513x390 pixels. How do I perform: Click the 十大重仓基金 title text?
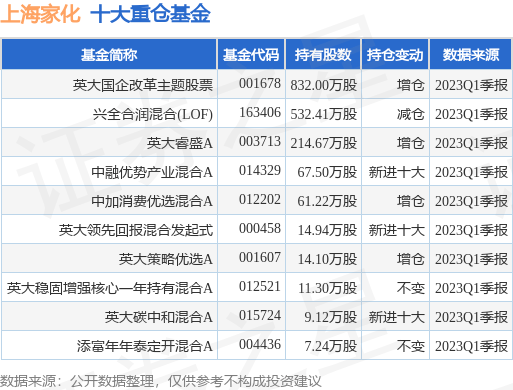(x=150, y=14)
